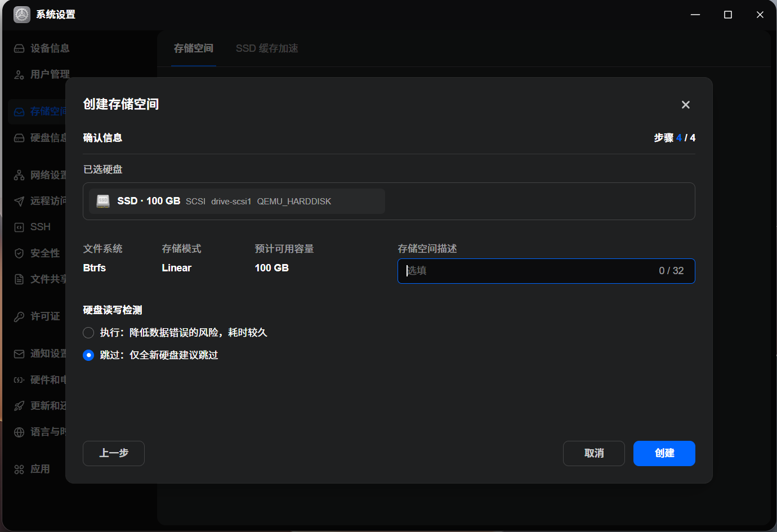Click the SSH sidebar icon
777x532 pixels.
click(19, 227)
